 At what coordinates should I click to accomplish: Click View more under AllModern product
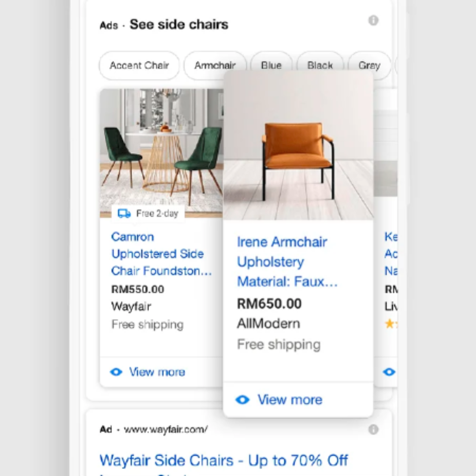pyautogui.click(x=290, y=400)
